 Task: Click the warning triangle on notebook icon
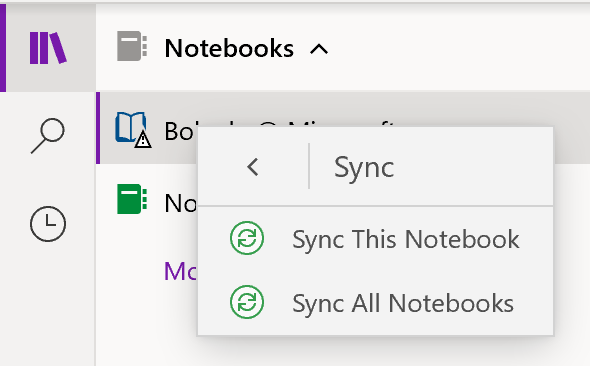pyautogui.click(x=143, y=141)
